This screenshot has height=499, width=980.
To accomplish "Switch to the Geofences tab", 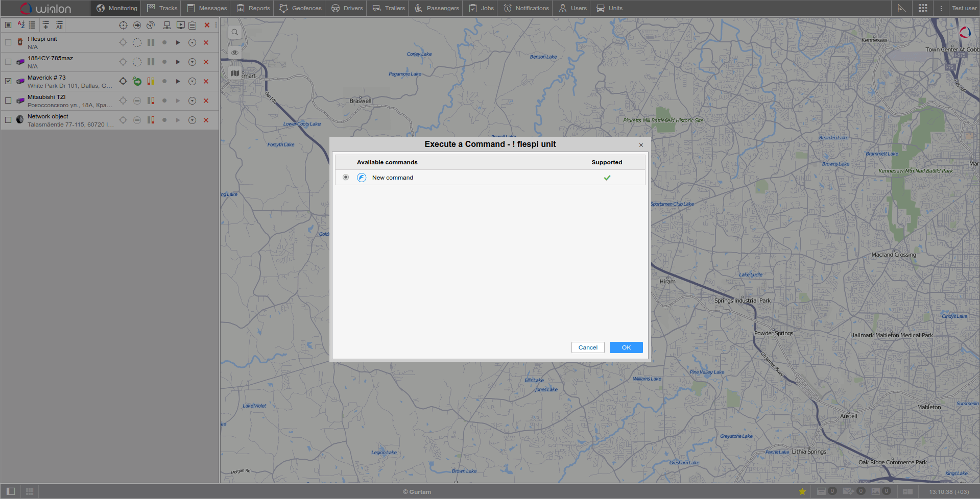I will pyautogui.click(x=301, y=8).
